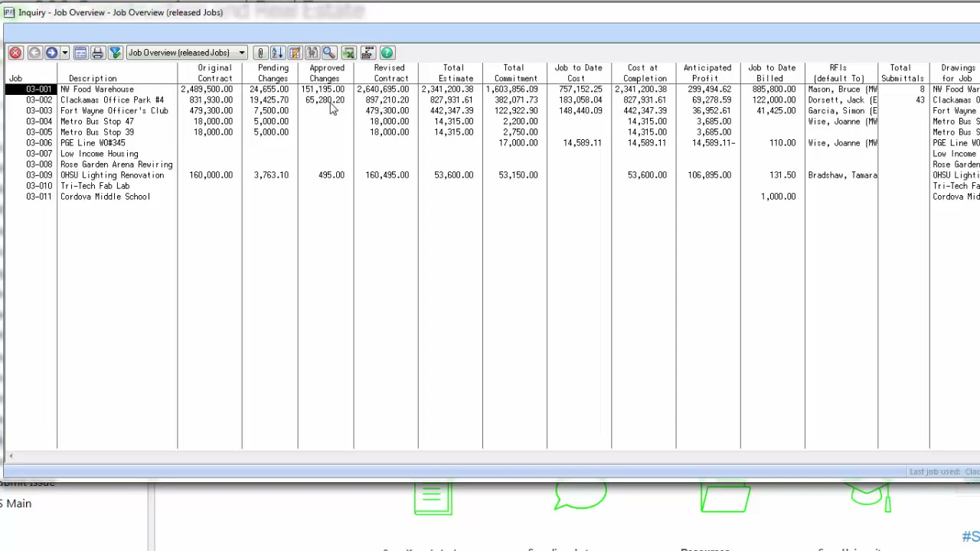
Task: Click the magnifying glass search icon
Action: click(329, 53)
